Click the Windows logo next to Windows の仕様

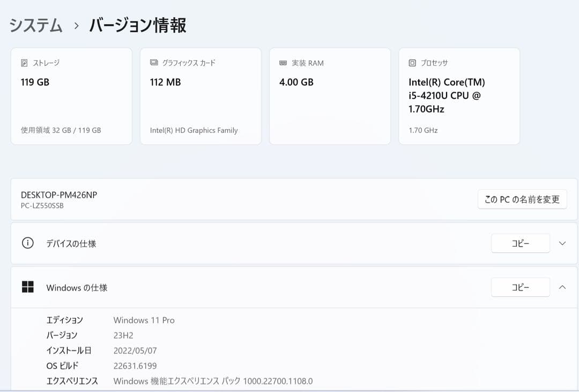28,287
